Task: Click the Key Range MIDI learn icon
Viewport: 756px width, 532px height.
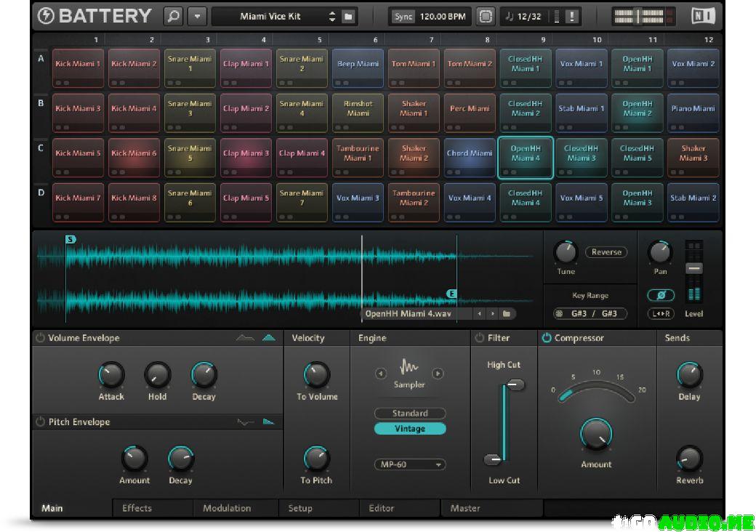Action: point(559,314)
